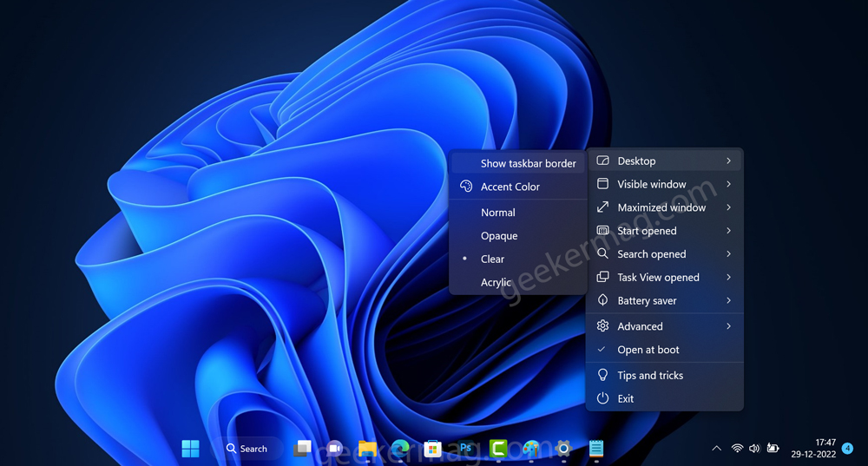Expand the Search opened submenu chevron
868x466 pixels.
(728, 253)
